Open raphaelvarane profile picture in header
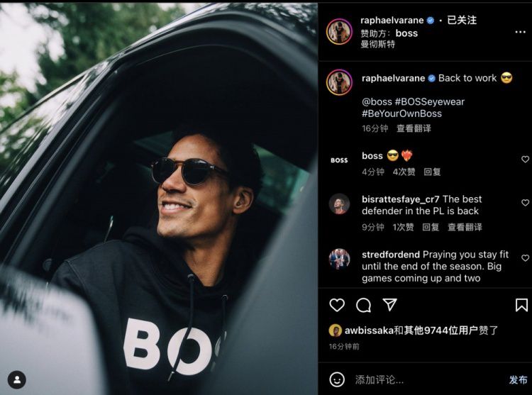This screenshot has width=532, height=395. tap(339, 31)
